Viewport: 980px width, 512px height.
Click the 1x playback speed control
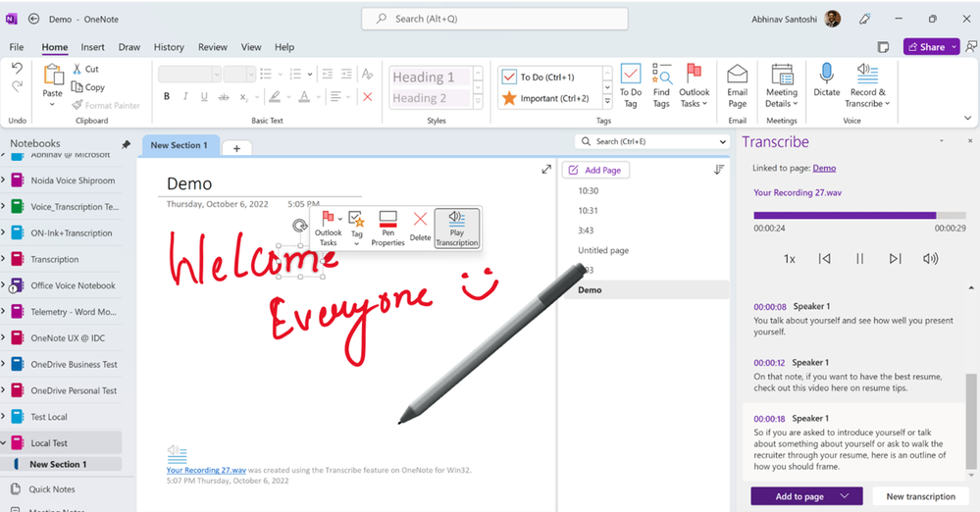pos(790,259)
